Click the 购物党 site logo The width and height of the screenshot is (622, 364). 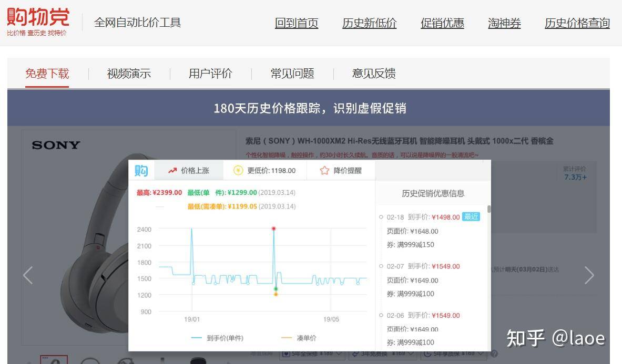coord(38,22)
